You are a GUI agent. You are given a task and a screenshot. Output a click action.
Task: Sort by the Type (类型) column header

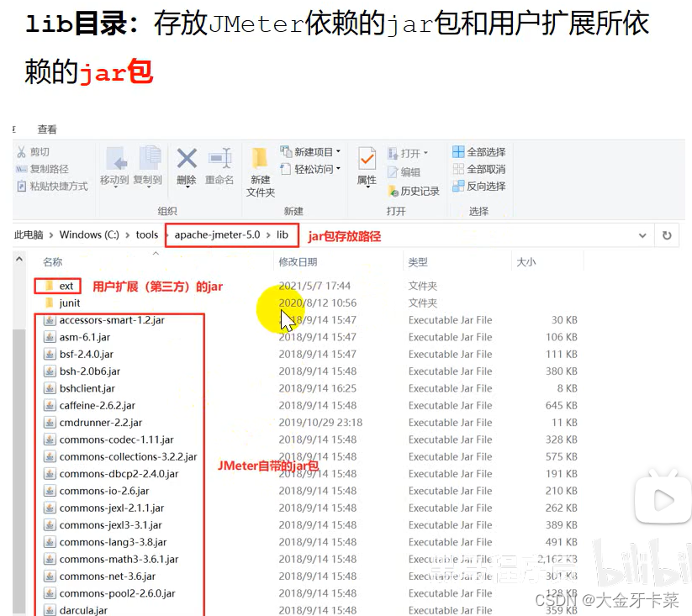click(x=418, y=262)
